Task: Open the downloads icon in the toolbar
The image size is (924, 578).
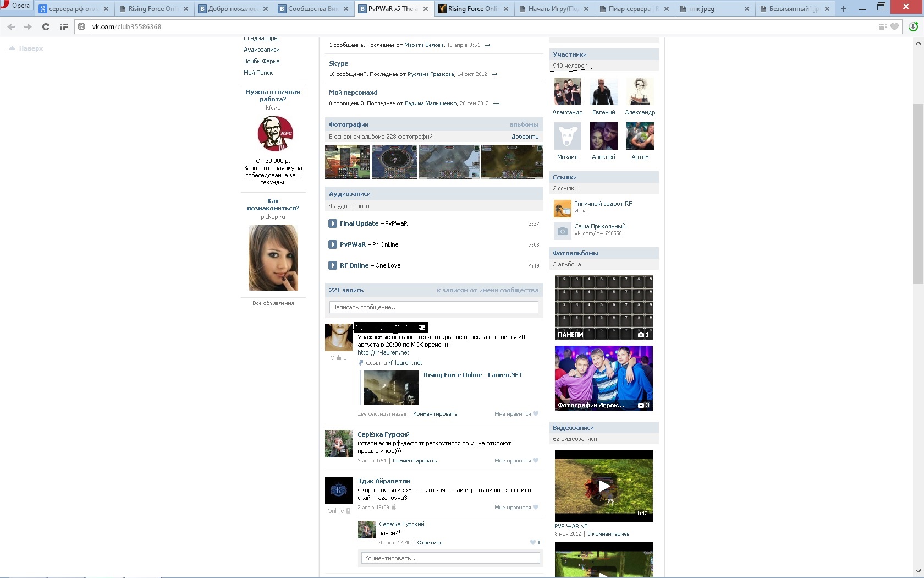Action: tap(913, 26)
